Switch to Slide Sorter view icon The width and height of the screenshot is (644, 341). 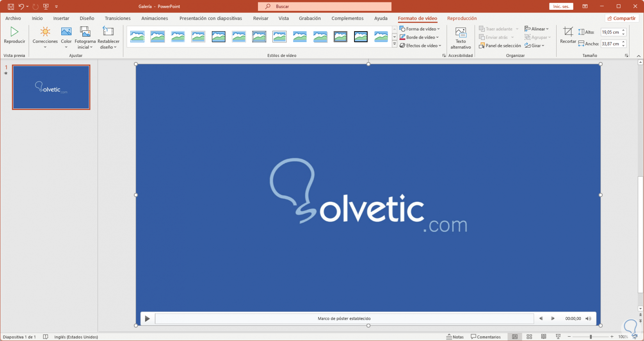(529, 337)
